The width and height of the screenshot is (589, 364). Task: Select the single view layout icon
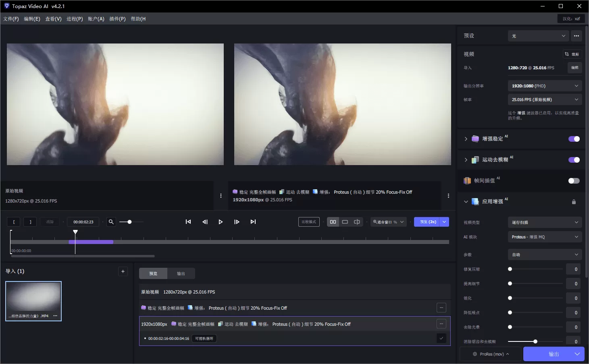coord(345,221)
